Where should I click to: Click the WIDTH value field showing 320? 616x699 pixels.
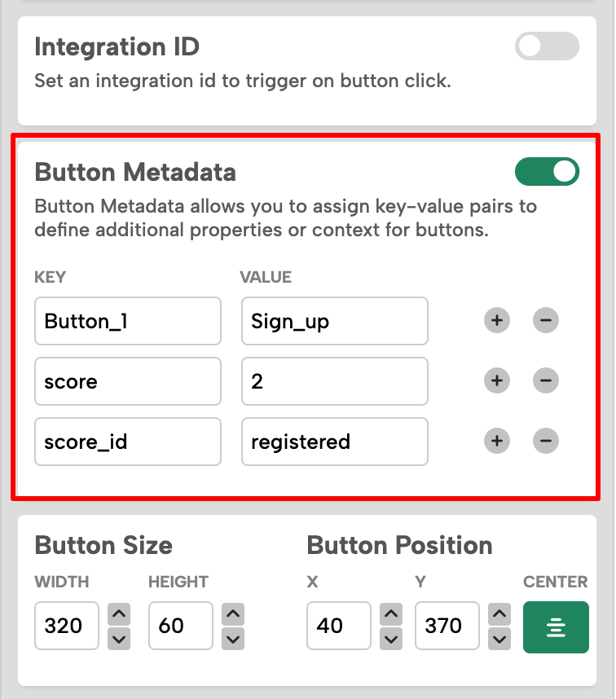tap(66, 626)
